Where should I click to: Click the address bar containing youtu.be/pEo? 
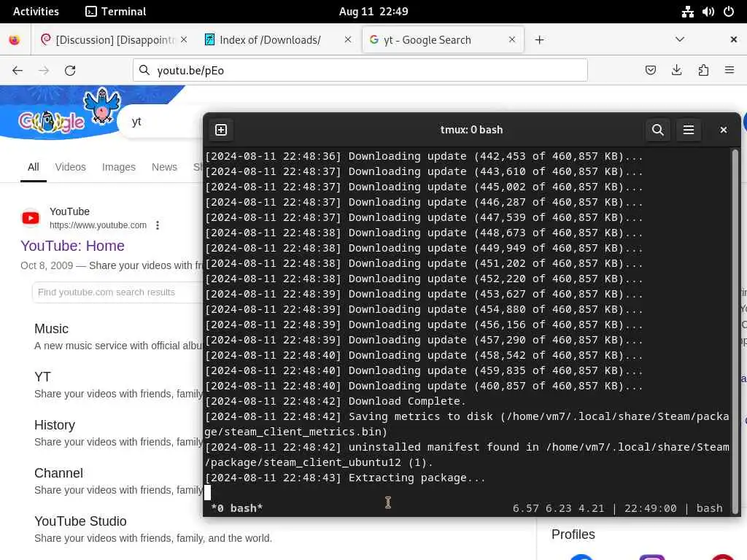click(360, 71)
